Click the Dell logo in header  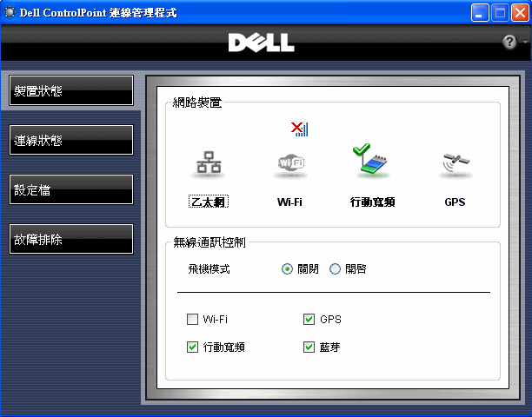coord(262,43)
